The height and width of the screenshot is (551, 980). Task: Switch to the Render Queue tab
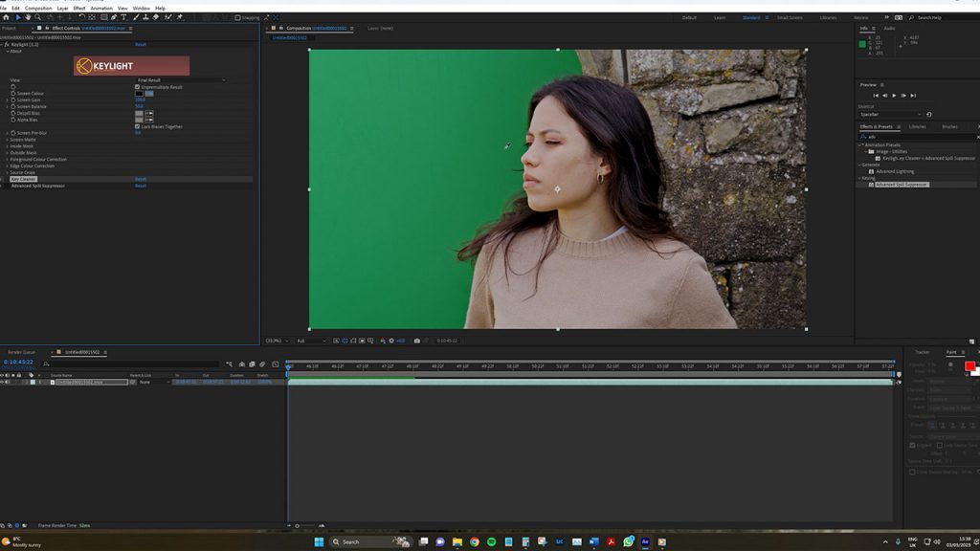[21, 352]
